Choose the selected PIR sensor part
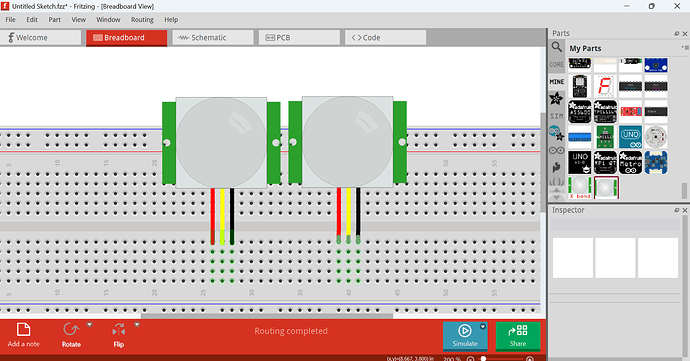 tap(606, 188)
